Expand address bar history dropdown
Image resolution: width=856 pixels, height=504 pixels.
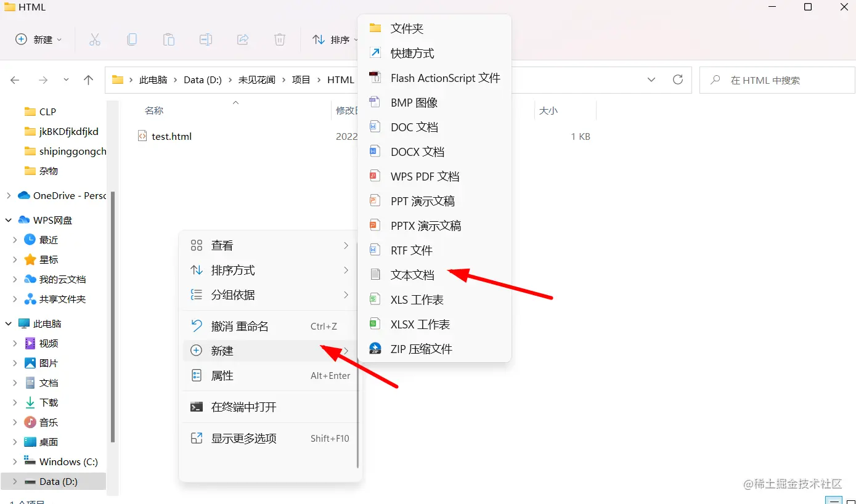651,79
